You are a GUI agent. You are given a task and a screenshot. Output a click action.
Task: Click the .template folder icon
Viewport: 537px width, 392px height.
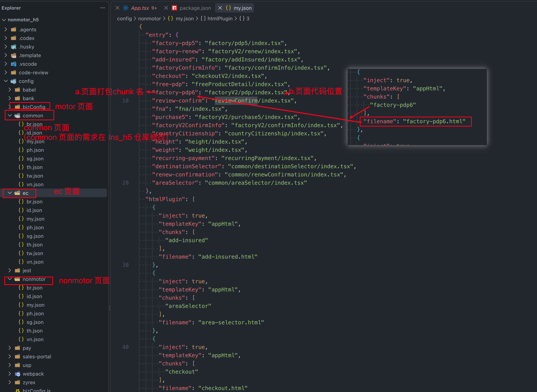(x=14, y=55)
